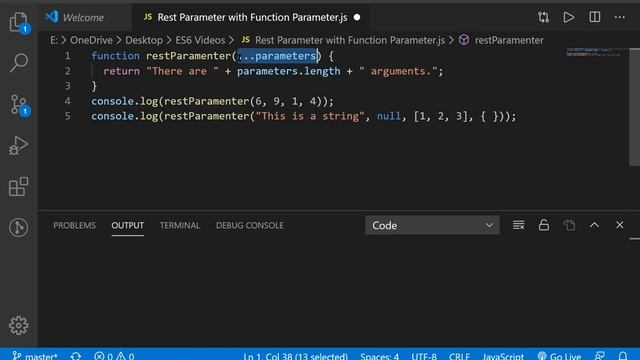Image resolution: width=640 pixels, height=360 pixels.
Task: Open the Explorer view in activity bar
Action: tap(19, 22)
